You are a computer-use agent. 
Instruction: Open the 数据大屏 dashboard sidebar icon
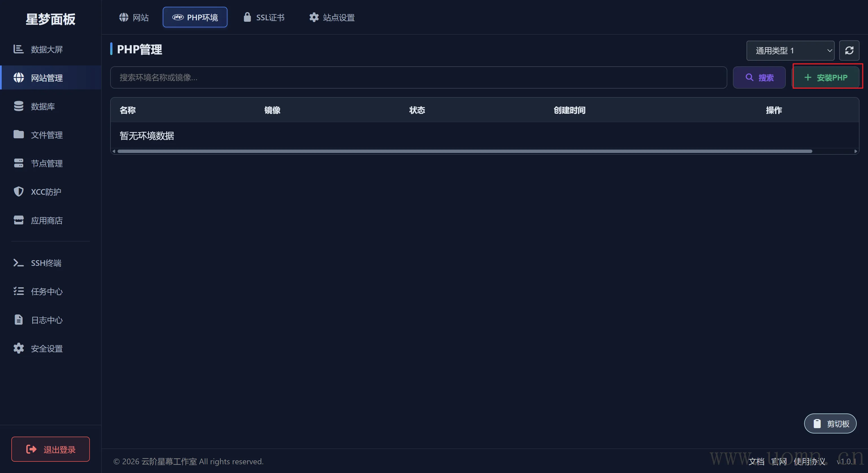tap(19, 49)
